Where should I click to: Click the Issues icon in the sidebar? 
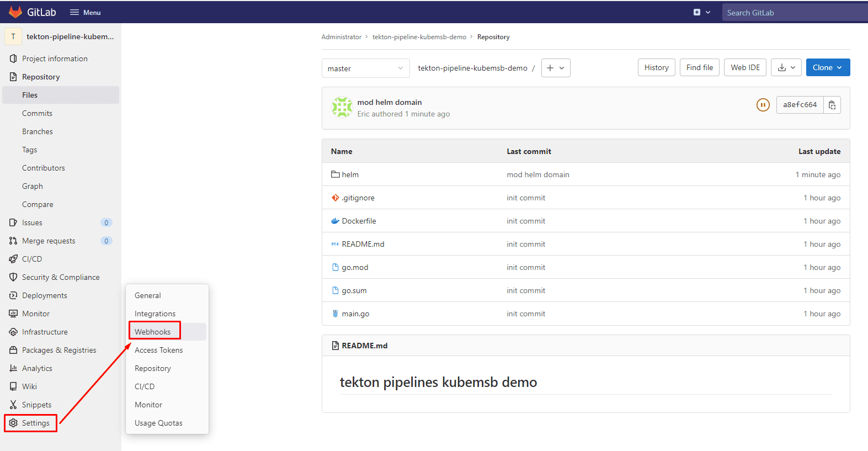click(13, 222)
